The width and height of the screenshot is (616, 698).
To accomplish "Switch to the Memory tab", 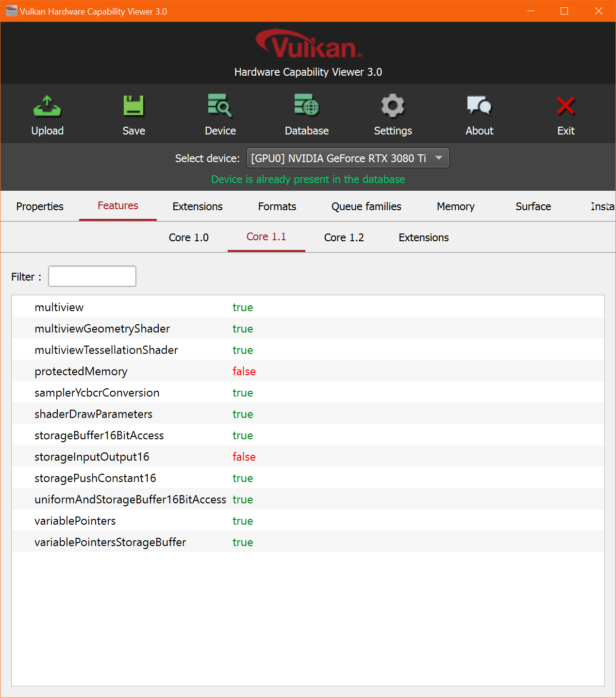I will [455, 206].
